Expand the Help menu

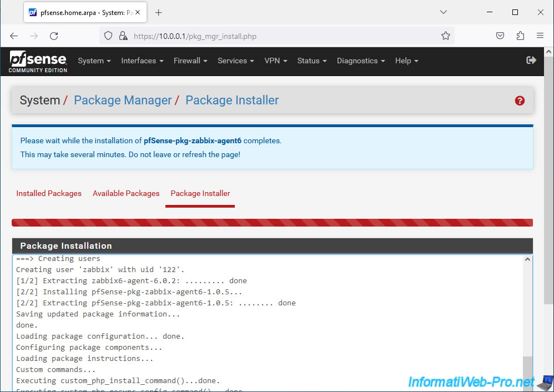coord(406,61)
